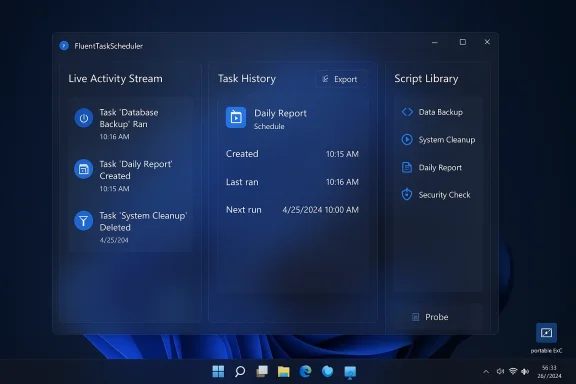Click the Probe button
576x384 pixels.
(438, 317)
